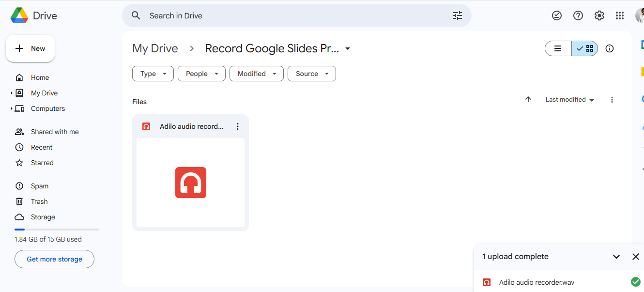This screenshot has height=292, width=644.
Task: Click the New button
Action: click(30, 48)
